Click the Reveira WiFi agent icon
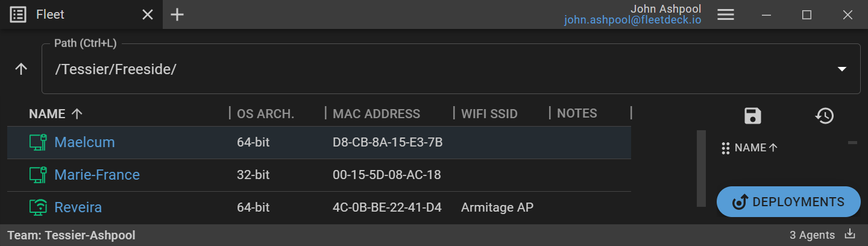 pyautogui.click(x=38, y=207)
